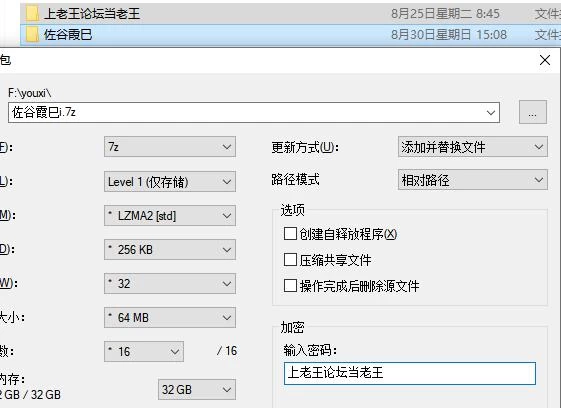Viewport: 561px width, 408px height.
Task: Close the archive dialog with X
Action: pos(545,60)
